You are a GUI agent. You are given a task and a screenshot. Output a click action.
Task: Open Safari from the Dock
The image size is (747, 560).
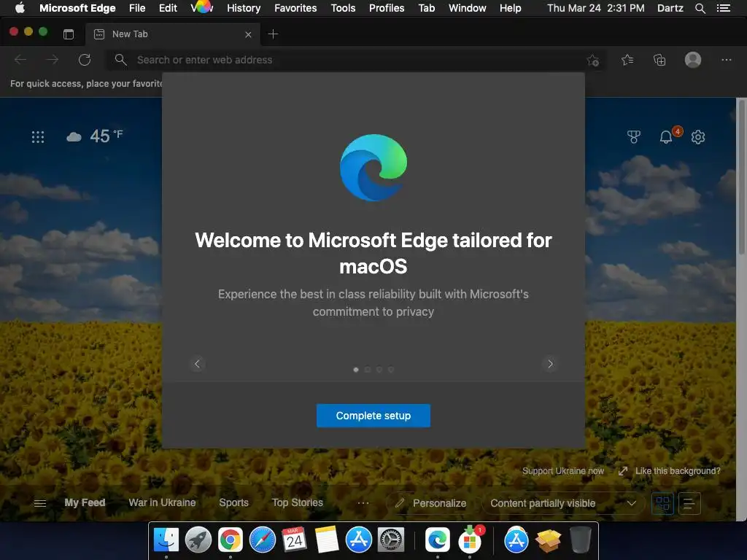click(263, 540)
